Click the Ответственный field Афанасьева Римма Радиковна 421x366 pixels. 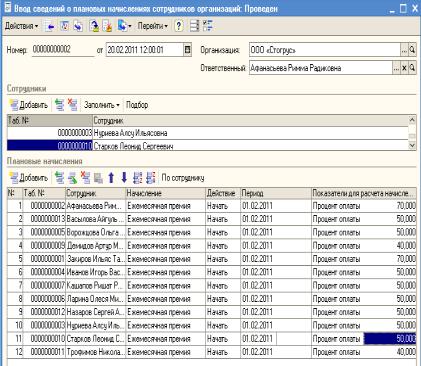tap(320, 68)
